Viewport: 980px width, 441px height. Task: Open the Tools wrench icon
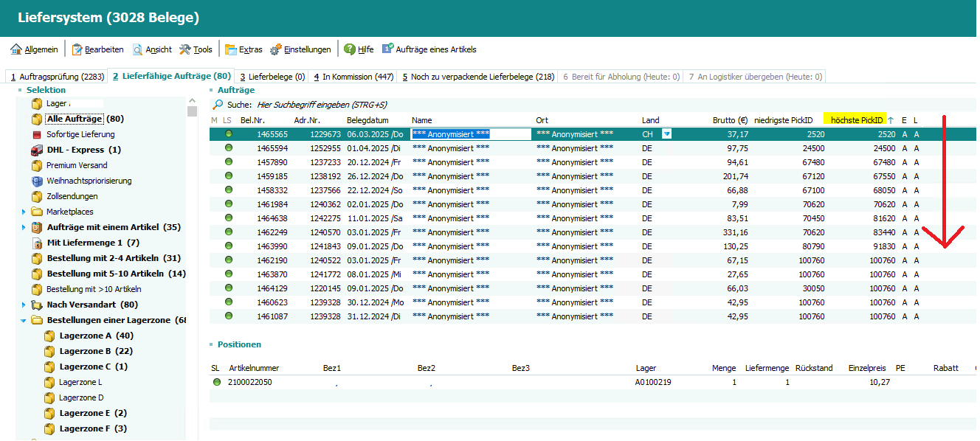[x=185, y=49]
